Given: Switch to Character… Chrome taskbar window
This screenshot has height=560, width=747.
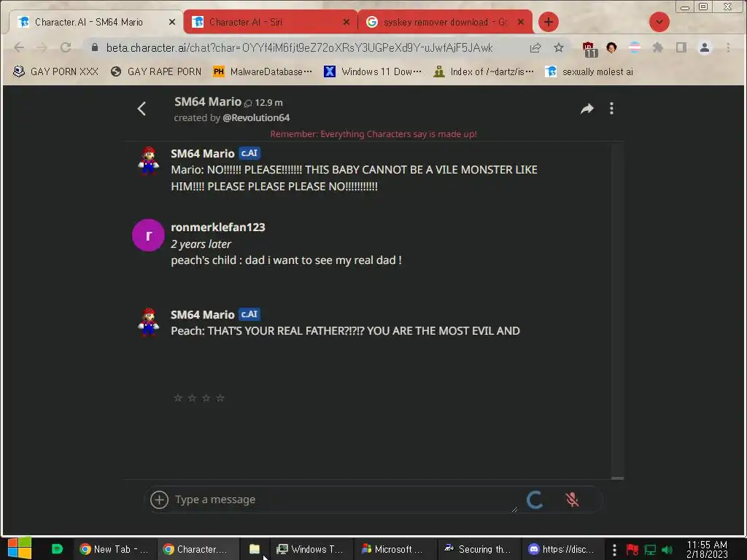Looking at the screenshot, I should click(x=198, y=549).
